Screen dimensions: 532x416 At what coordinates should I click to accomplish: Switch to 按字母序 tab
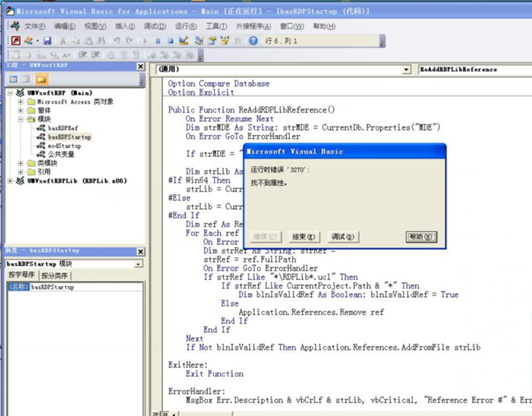click(22, 275)
